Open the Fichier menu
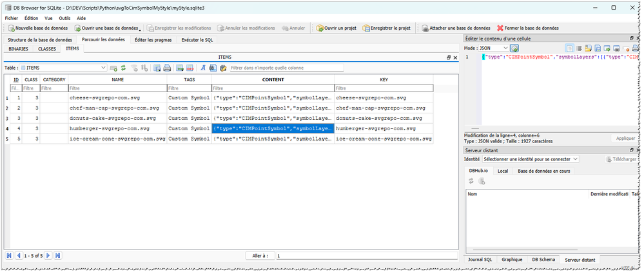 (12, 18)
